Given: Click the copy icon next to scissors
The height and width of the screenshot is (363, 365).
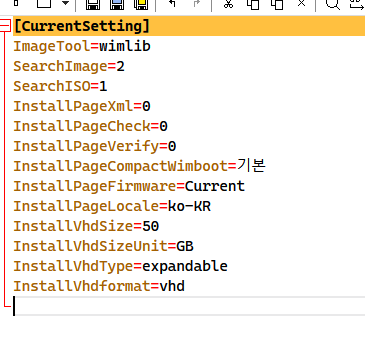Looking at the screenshot, I should (x=253, y=4).
